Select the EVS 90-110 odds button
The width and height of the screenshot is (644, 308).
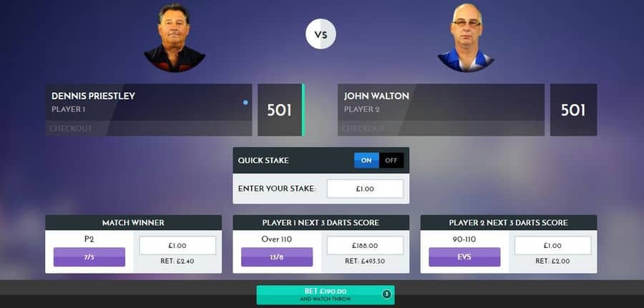click(x=464, y=257)
